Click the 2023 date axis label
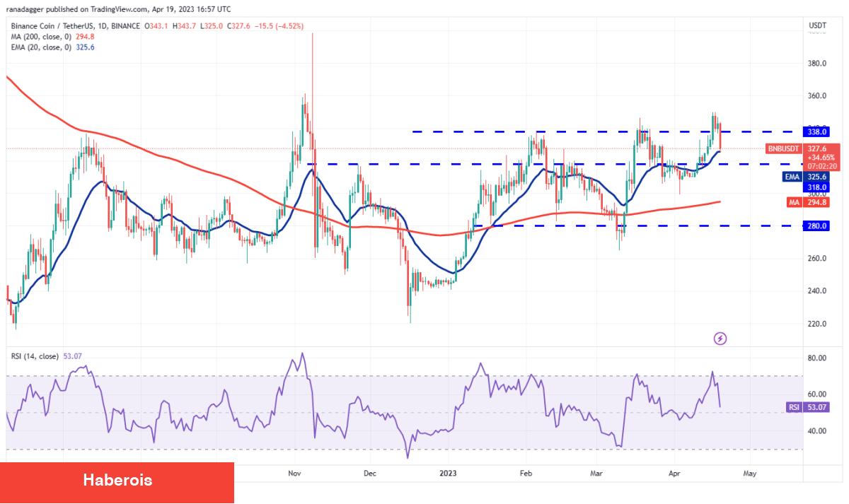849x504 pixels. click(x=449, y=474)
